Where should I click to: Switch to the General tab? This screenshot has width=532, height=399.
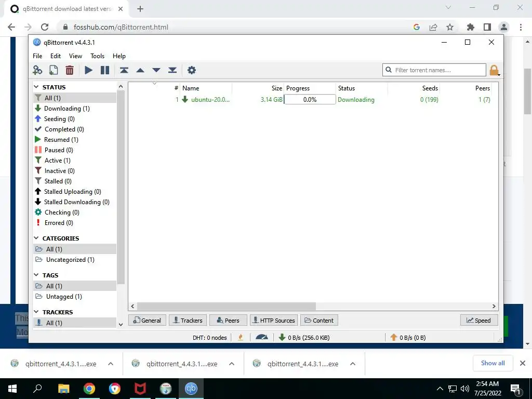coord(147,320)
